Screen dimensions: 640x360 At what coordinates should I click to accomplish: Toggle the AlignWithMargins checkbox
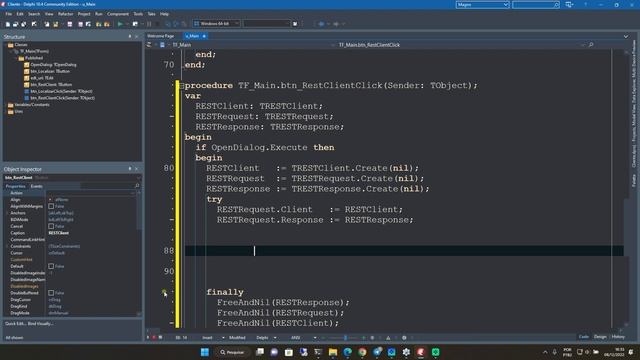coord(51,207)
